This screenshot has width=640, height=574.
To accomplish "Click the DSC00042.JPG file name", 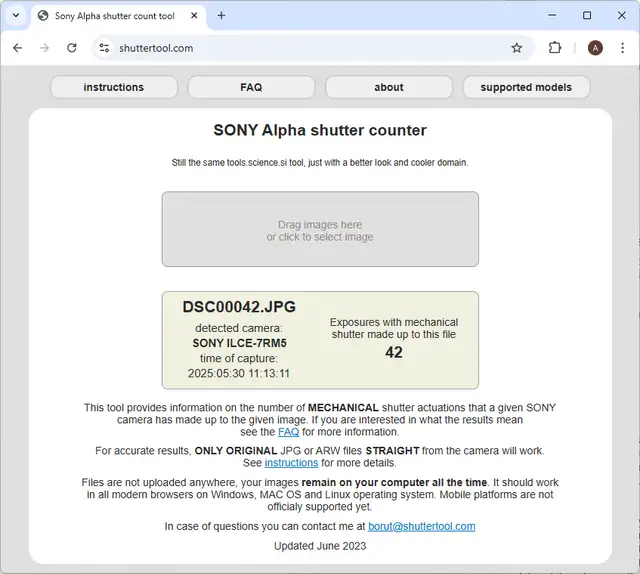I will click(x=239, y=307).
